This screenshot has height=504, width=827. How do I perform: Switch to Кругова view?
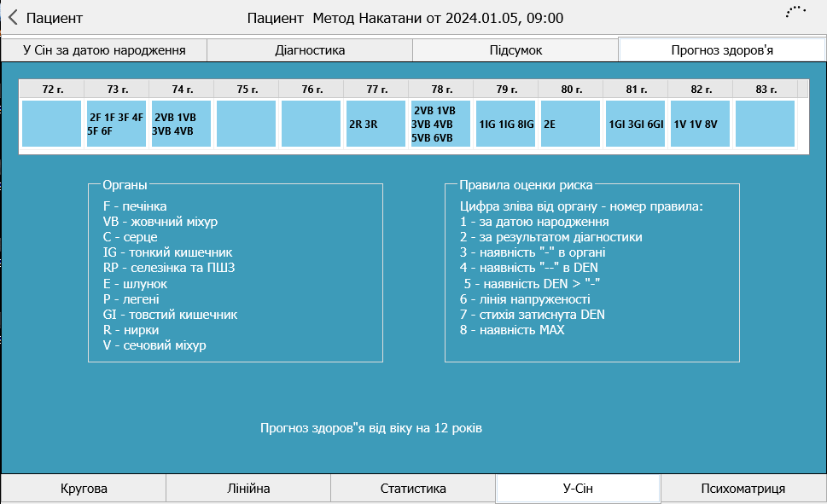pos(84,489)
